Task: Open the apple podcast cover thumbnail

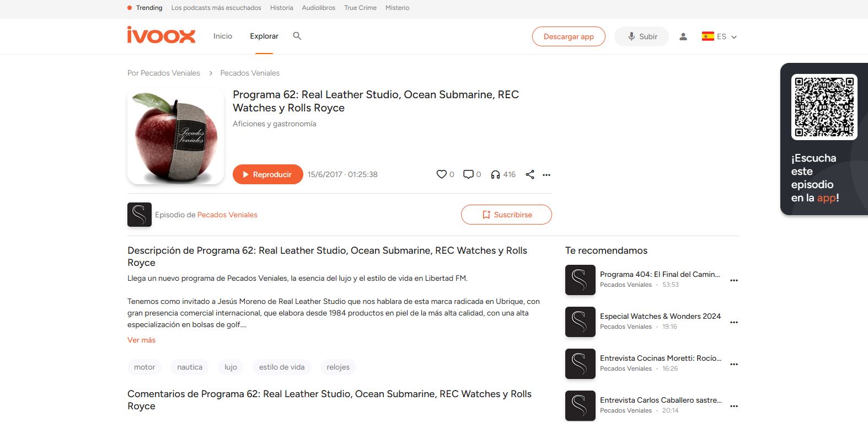Action: coord(175,136)
